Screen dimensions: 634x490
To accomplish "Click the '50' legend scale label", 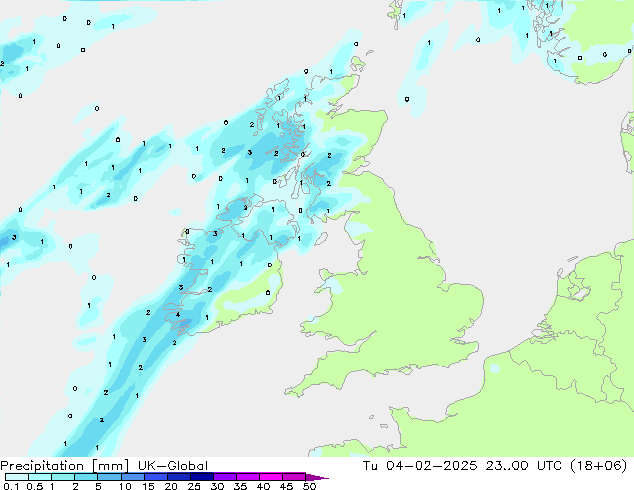I will [310, 486].
